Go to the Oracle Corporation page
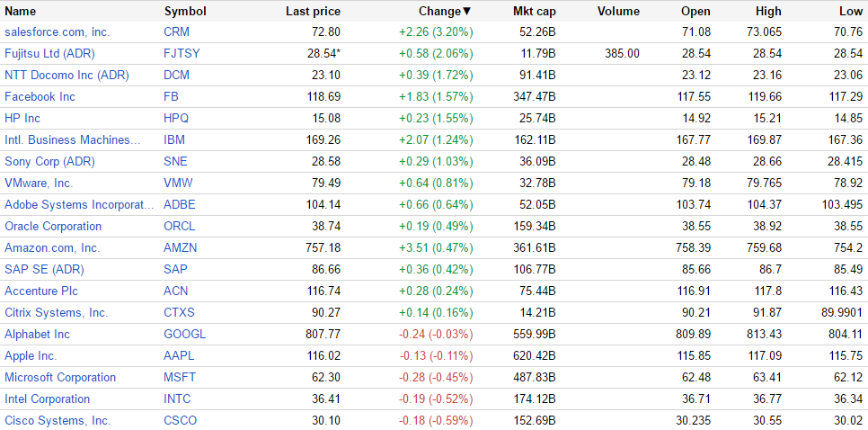 pos(53,226)
